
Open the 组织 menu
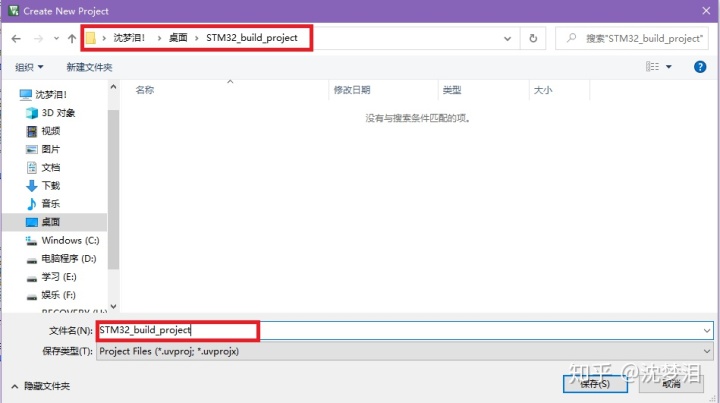click(x=29, y=67)
